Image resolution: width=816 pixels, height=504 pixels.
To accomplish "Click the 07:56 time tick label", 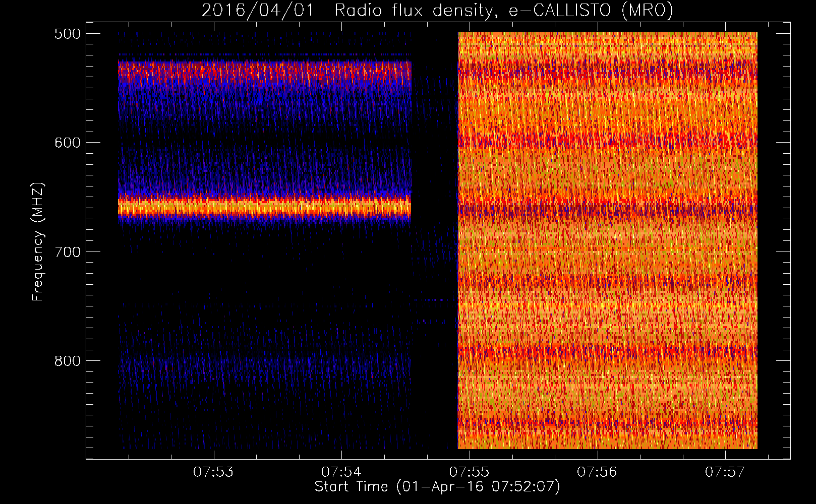I will [x=597, y=472].
